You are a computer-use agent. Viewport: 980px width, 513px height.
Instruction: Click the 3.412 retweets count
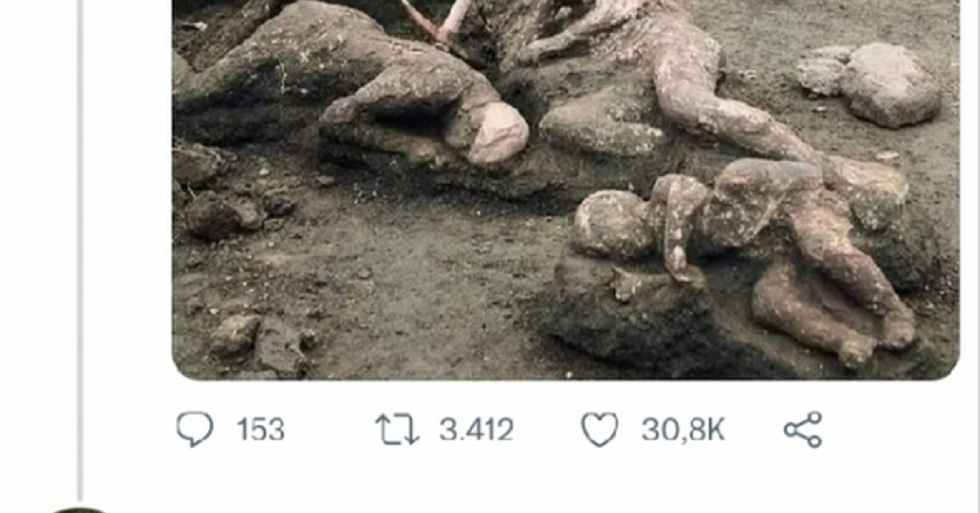pos(476,430)
